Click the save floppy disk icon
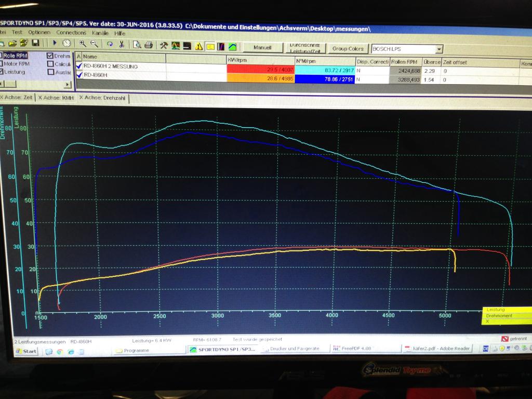 click(36, 44)
